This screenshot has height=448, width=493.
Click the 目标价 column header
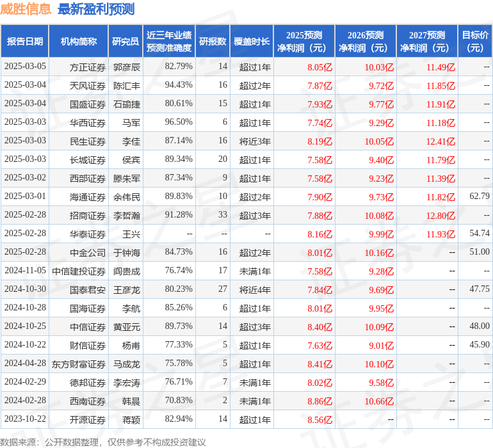point(475,41)
